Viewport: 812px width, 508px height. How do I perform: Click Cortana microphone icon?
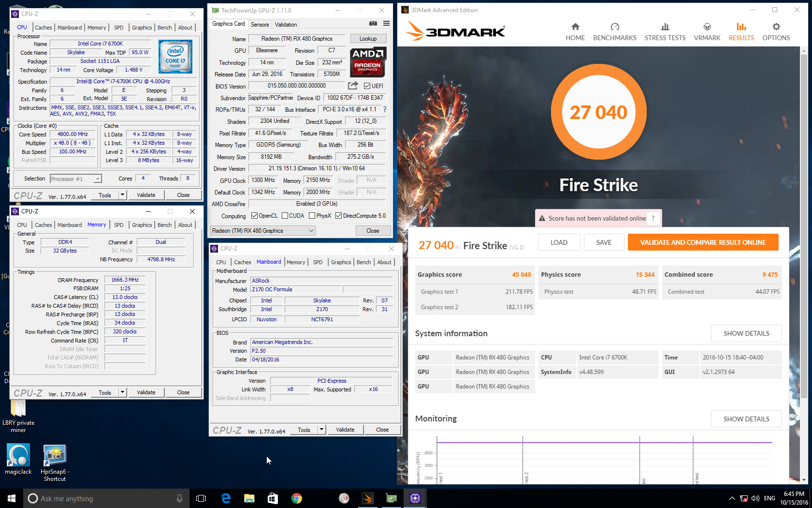click(179, 498)
